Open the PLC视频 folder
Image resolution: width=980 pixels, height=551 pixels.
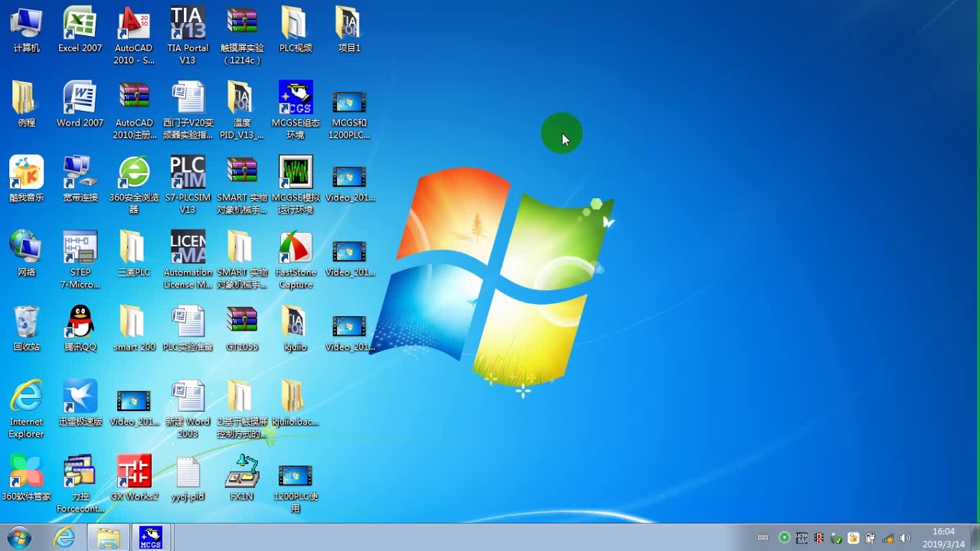296,31
